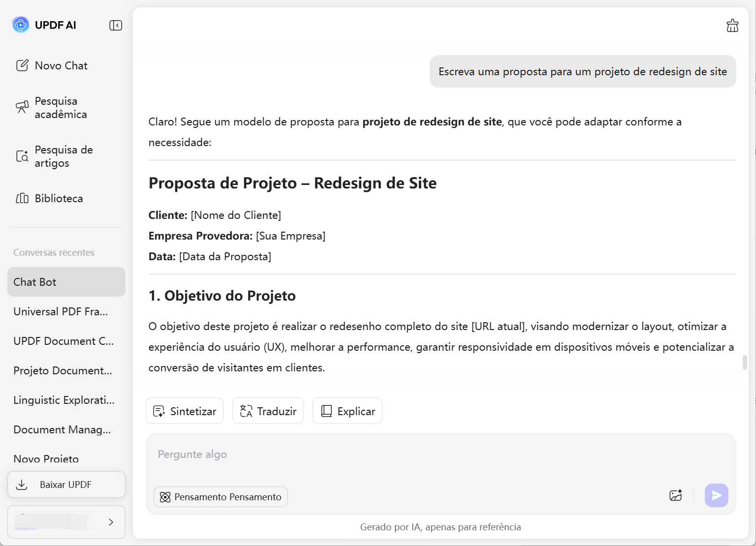Open the Chat Bot conversation
Viewport: 756px width, 546px height.
pyautogui.click(x=66, y=282)
